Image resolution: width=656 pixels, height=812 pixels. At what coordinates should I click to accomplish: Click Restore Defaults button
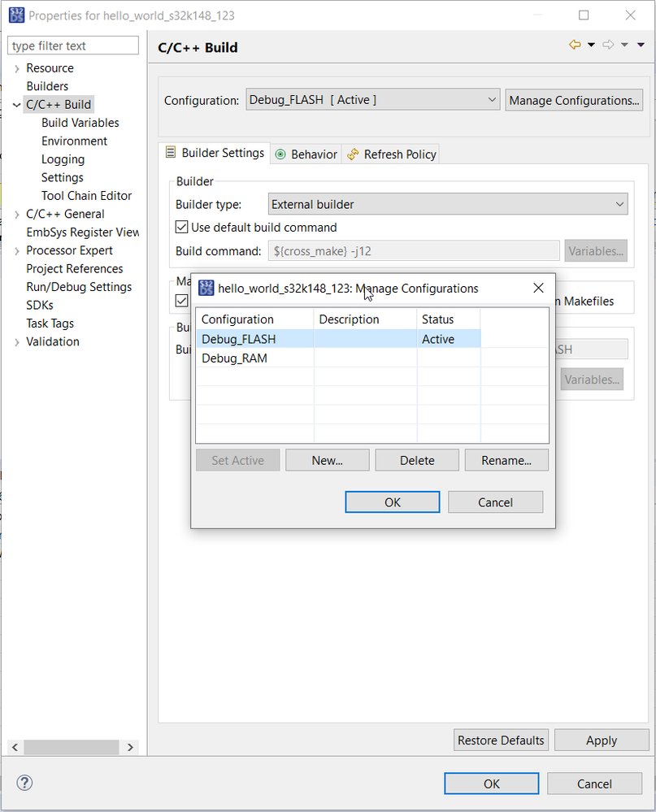pyautogui.click(x=501, y=740)
